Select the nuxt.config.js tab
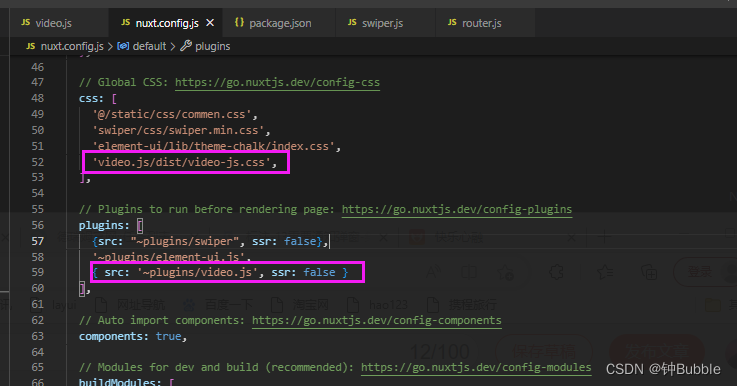The width and height of the screenshot is (737, 386). click(167, 23)
